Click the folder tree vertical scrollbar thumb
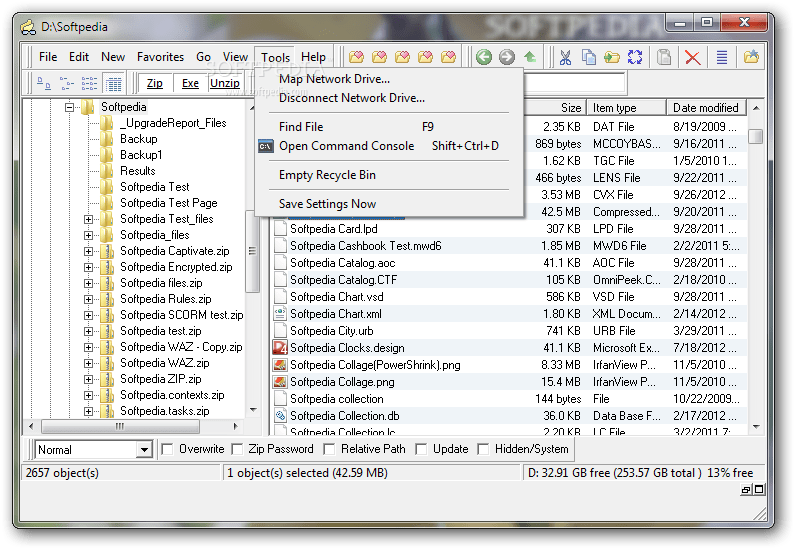Image resolution: width=795 pixels, height=549 pixels. pyautogui.click(x=252, y=251)
